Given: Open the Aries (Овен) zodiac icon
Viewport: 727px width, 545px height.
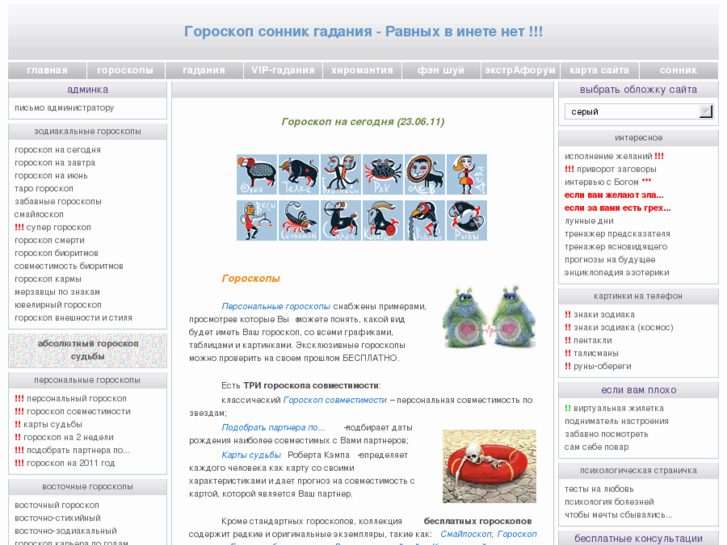Looking at the screenshot, I should point(257,174).
